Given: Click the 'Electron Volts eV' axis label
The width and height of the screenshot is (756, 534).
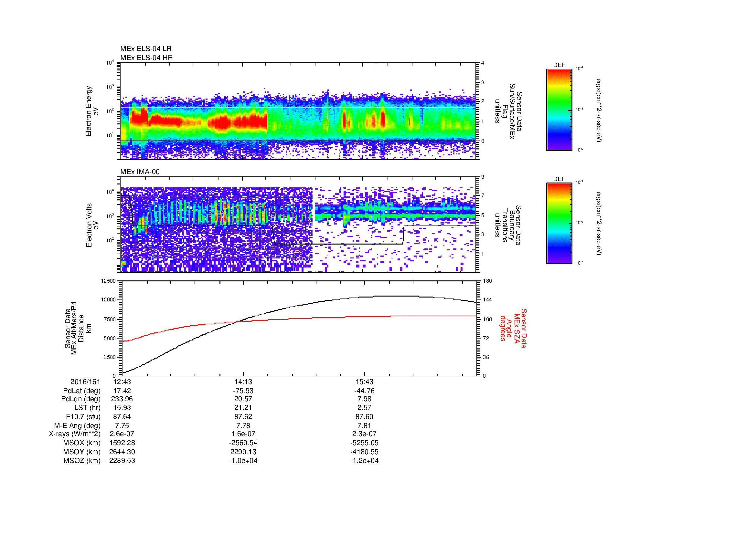Looking at the screenshot, I should pyautogui.click(x=92, y=225).
